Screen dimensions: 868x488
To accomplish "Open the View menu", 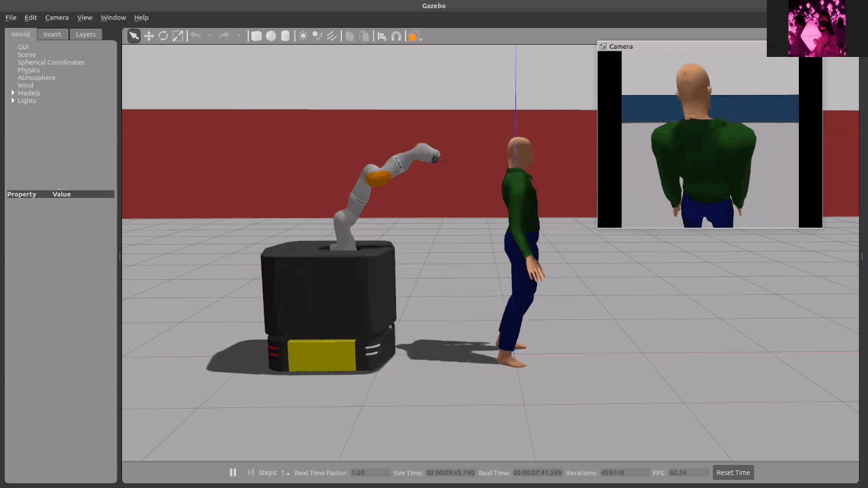I will [x=85, y=18].
